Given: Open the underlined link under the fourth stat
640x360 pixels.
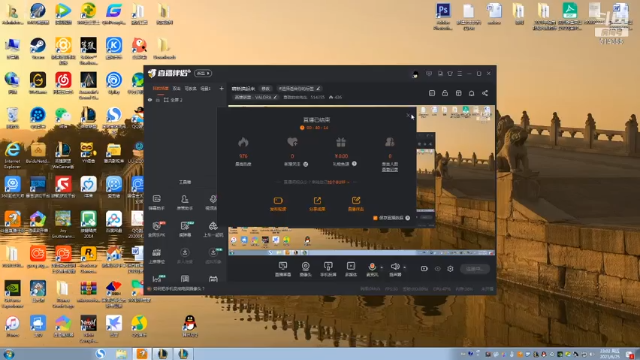Looking at the screenshot, I should (390, 169).
